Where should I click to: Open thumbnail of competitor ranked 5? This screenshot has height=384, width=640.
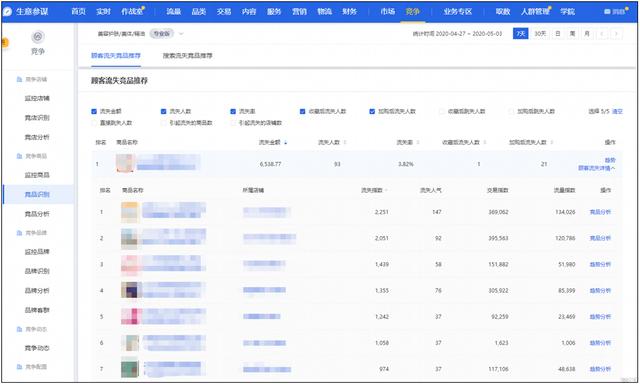tap(131, 316)
